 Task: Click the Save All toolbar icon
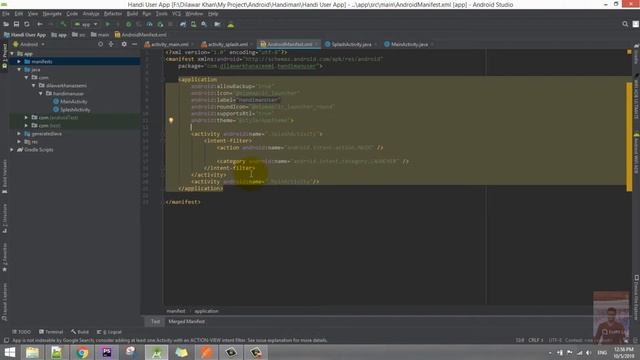pos(16,24)
